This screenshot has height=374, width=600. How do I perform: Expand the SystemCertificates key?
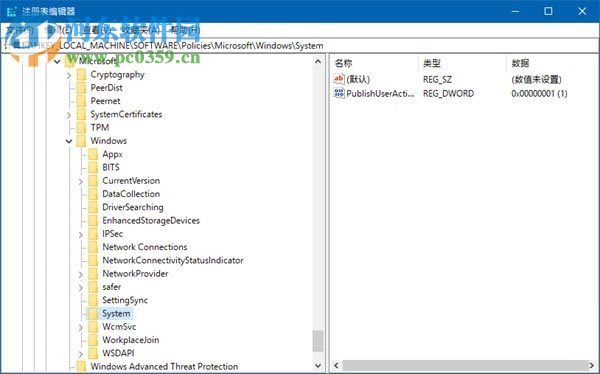click(69, 115)
